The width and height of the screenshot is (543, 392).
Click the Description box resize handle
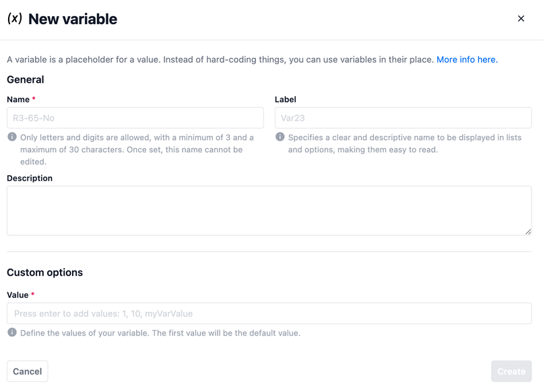[528, 231]
